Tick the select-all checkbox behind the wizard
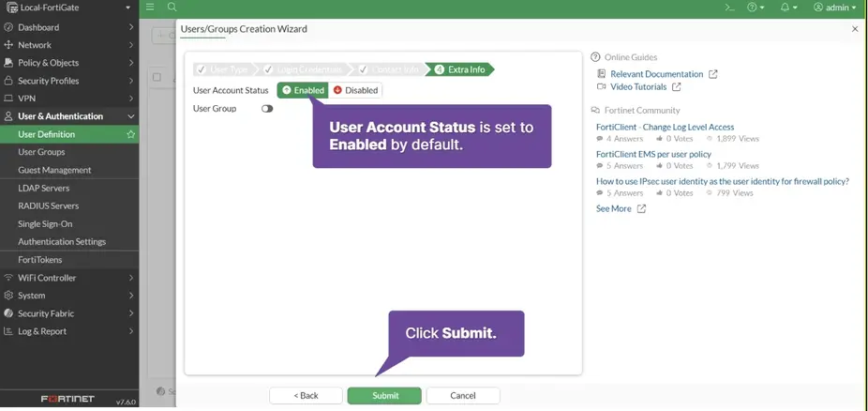Viewport: 868px width, 411px height. (157, 77)
